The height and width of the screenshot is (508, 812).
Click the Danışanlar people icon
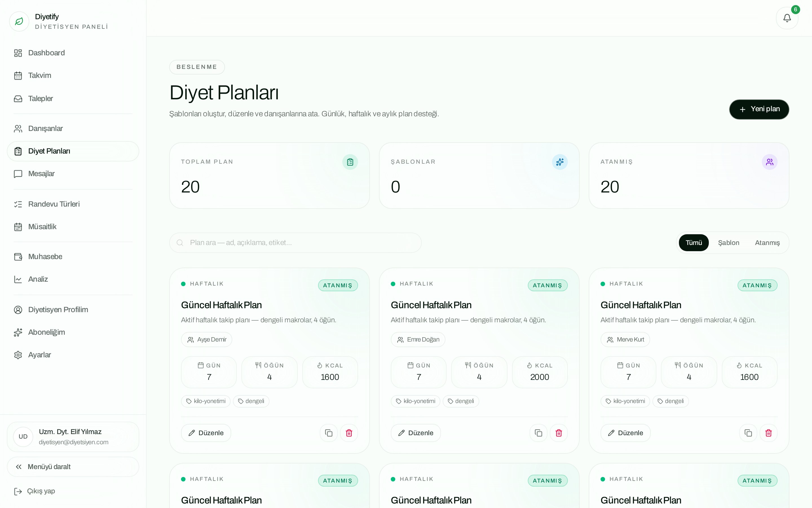click(18, 129)
